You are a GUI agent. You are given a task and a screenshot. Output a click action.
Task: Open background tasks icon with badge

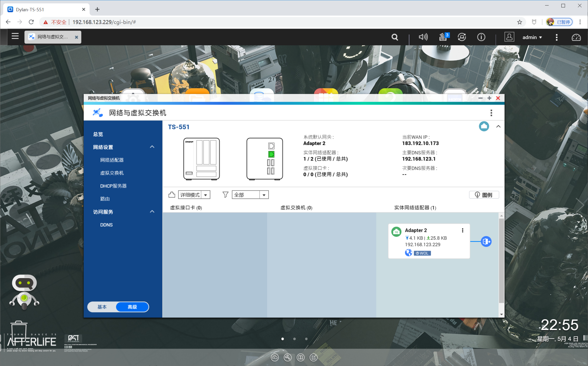click(x=443, y=37)
